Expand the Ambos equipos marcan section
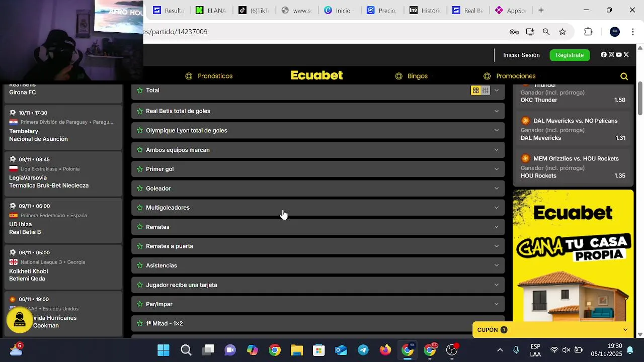The image size is (644, 362). coord(497,150)
